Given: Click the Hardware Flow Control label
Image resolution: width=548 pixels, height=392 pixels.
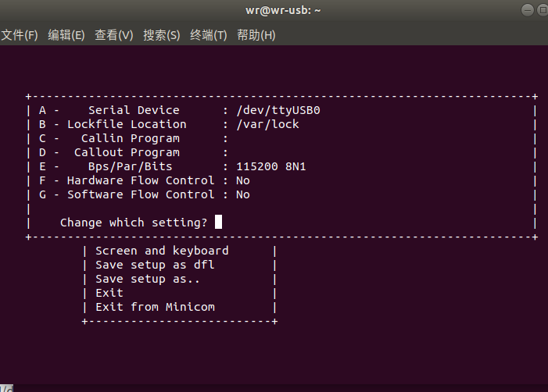Looking at the screenshot, I should tap(141, 180).
